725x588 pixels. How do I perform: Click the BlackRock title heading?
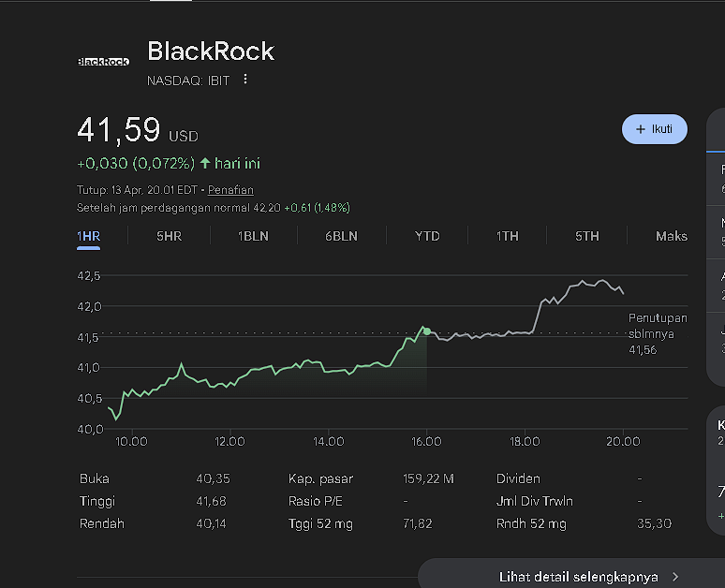(211, 51)
